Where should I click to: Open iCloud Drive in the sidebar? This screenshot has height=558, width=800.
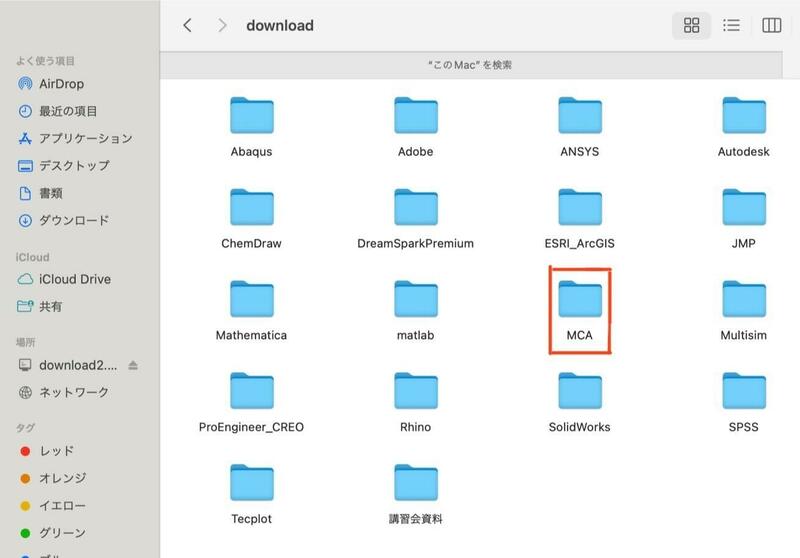(64, 279)
